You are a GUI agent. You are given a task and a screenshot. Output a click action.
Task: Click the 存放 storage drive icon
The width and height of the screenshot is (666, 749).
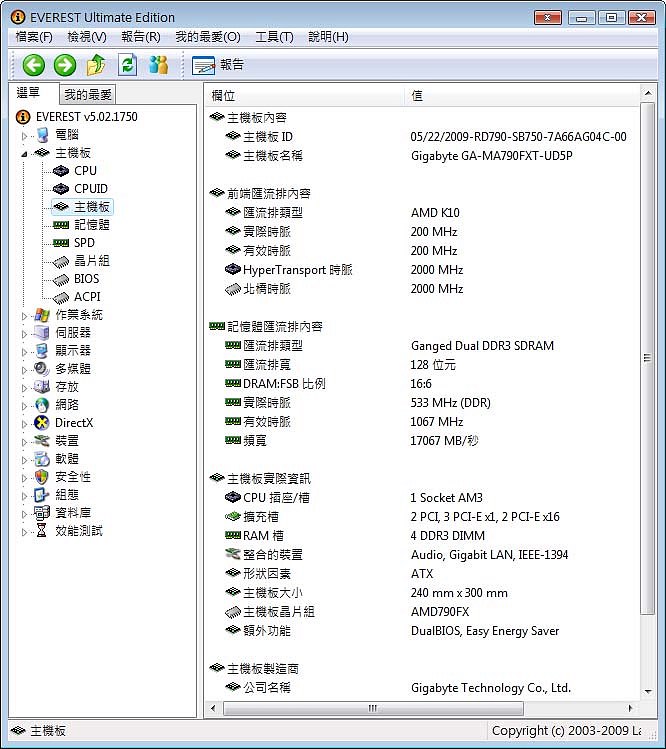pos(42,386)
